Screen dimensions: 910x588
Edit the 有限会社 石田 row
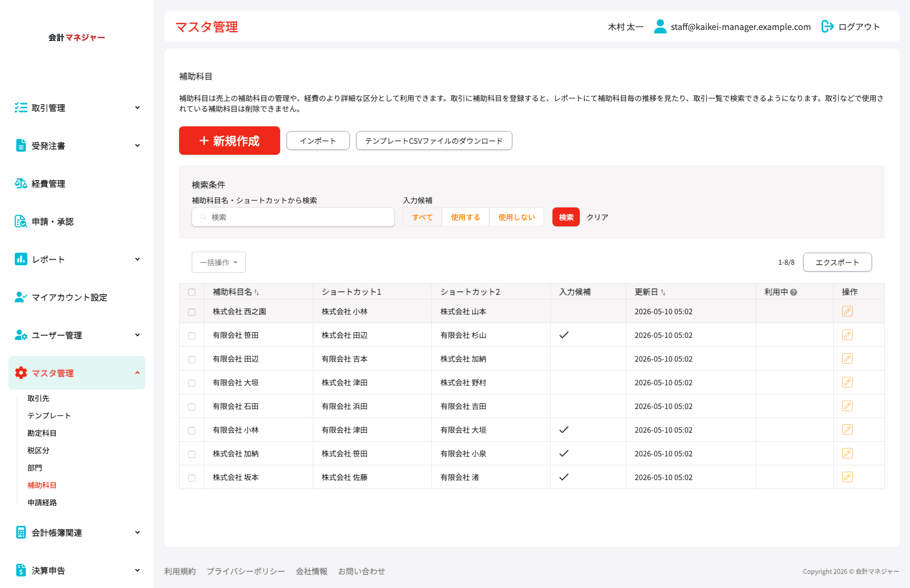[x=847, y=406]
